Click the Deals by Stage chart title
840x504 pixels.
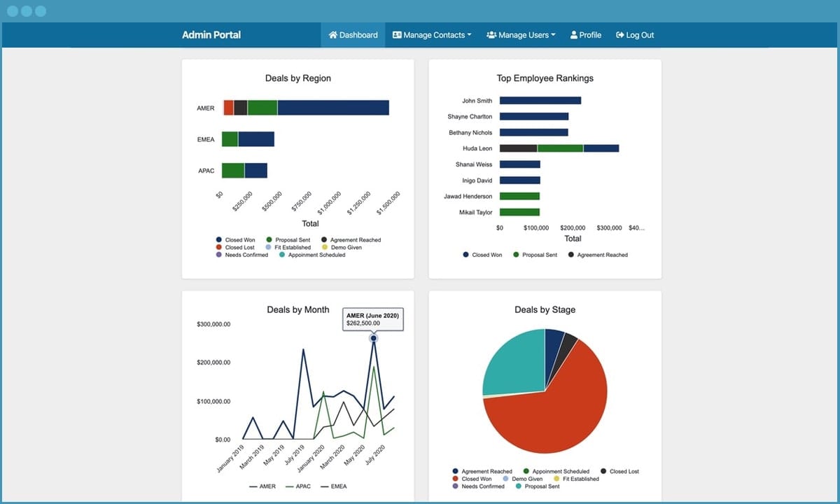tap(545, 309)
